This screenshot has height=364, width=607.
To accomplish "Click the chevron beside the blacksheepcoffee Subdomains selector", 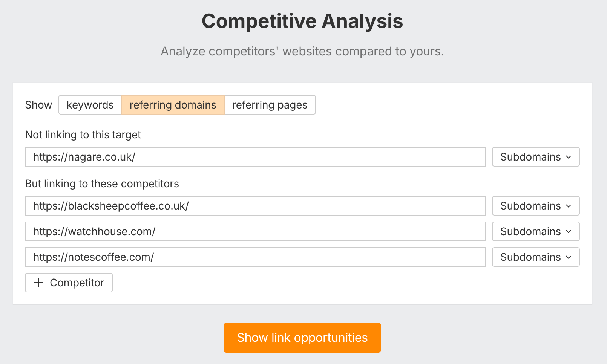I will click(569, 206).
